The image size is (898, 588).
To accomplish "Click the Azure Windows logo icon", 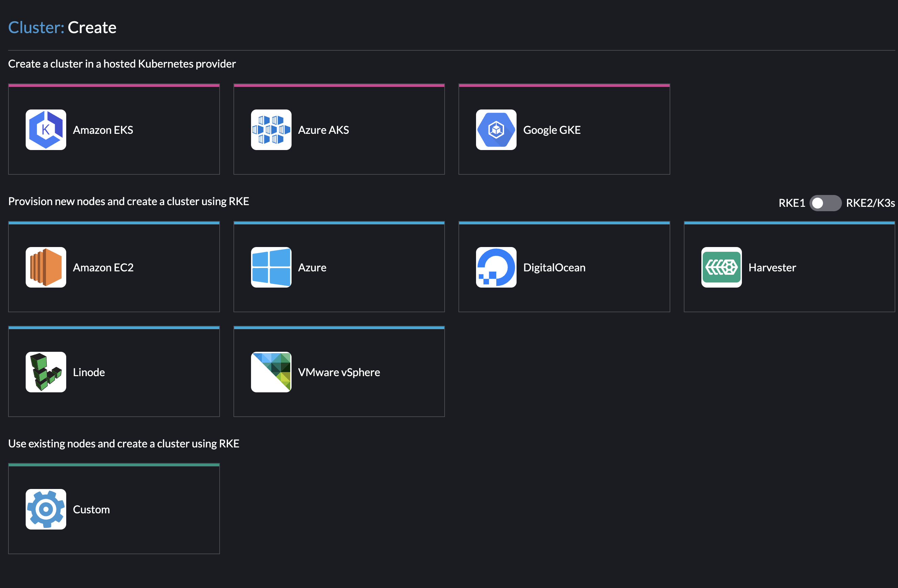I will 271,267.
